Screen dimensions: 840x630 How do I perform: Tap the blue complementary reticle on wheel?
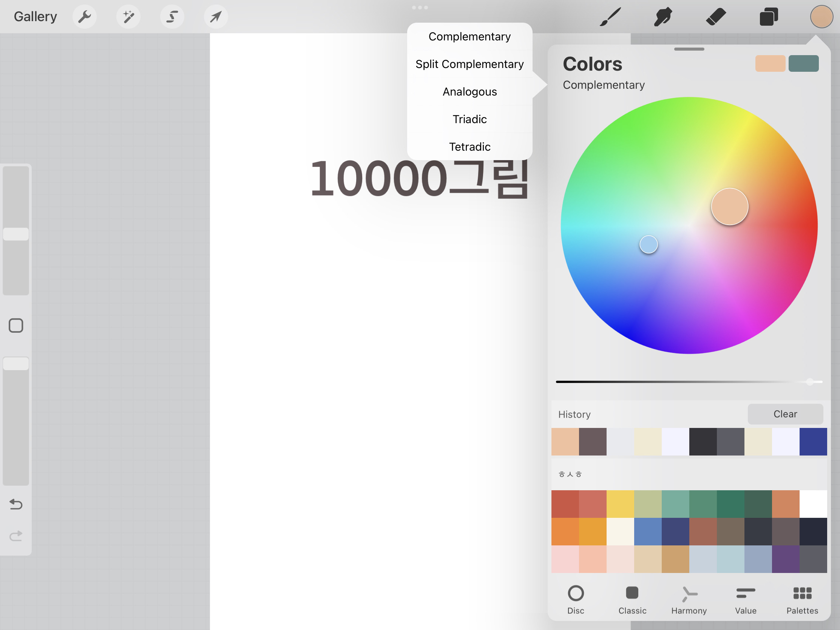click(x=649, y=244)
